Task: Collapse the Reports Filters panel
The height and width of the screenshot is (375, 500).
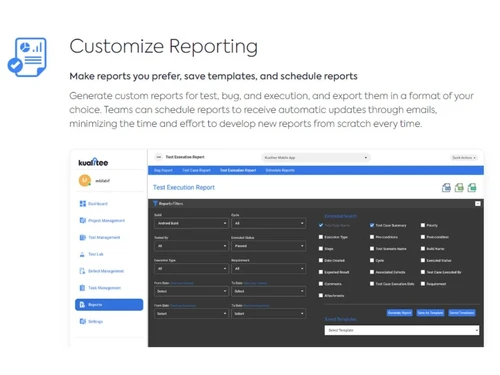Action: coord(478,203)
